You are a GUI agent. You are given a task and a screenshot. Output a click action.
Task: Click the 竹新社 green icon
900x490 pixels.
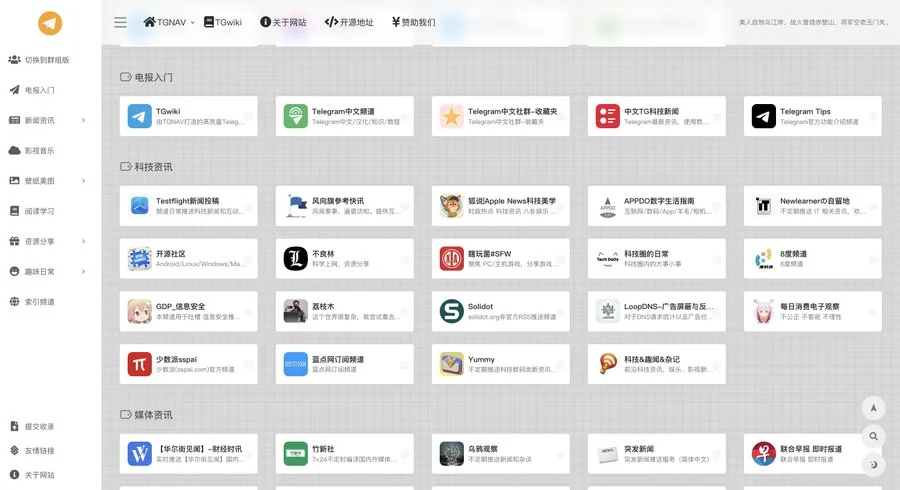[x=296, y=454]
